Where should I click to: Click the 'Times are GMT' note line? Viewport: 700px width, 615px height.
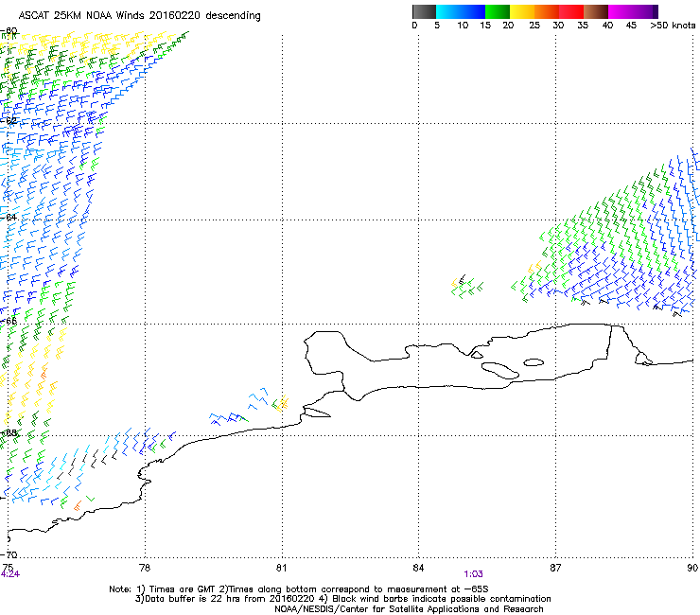coord(298,589)
